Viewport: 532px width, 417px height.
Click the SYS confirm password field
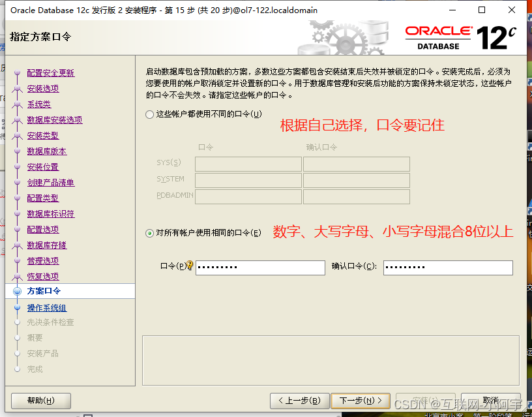(x=356, y=164)
